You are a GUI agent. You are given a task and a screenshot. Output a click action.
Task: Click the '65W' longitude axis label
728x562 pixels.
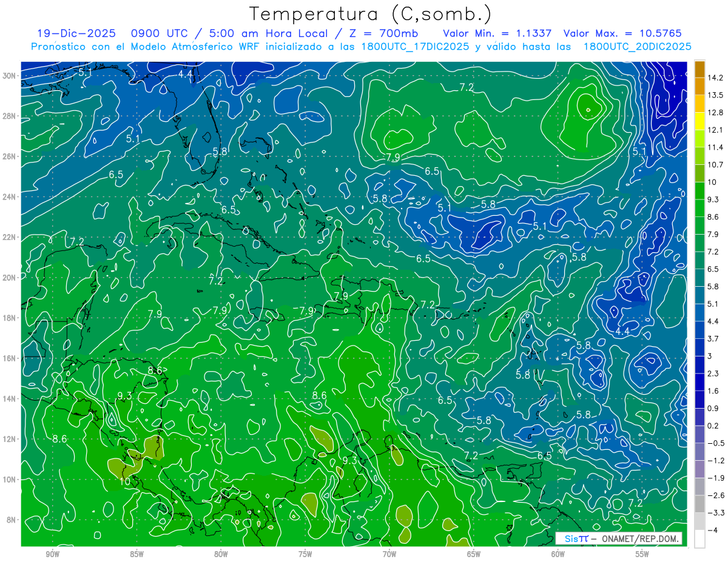click(474, 554)
